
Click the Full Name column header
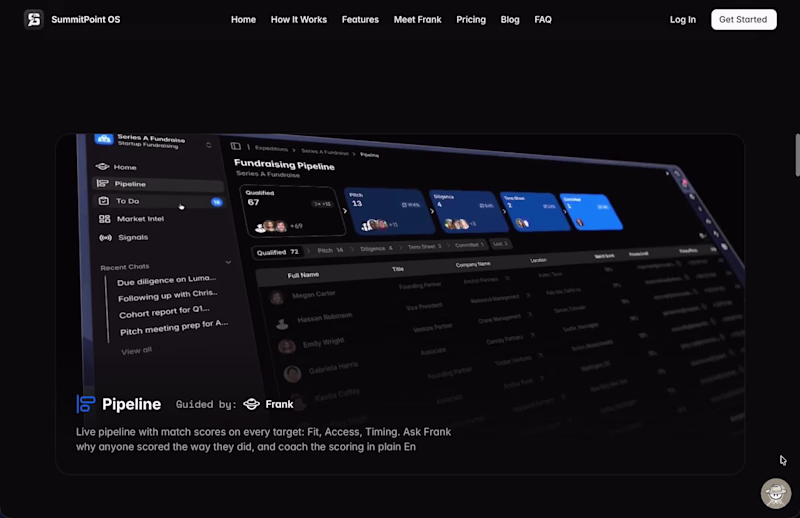(x=303, y=275)
